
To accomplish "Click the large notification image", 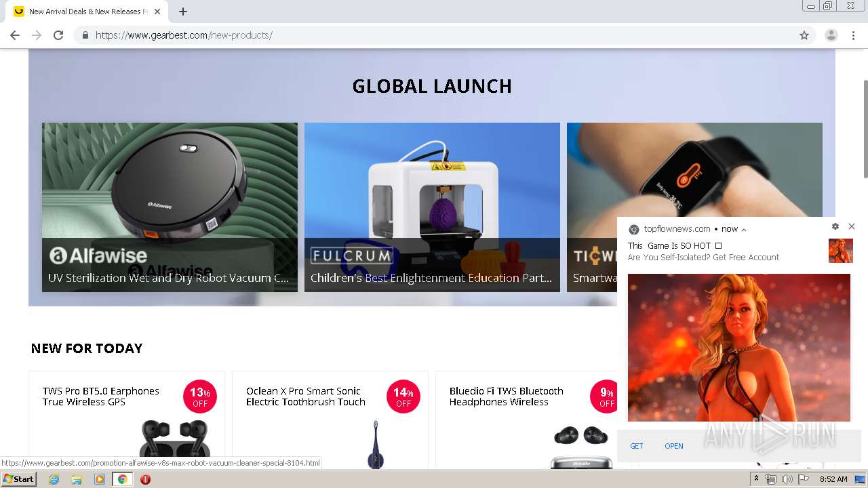I will (739, 348).
